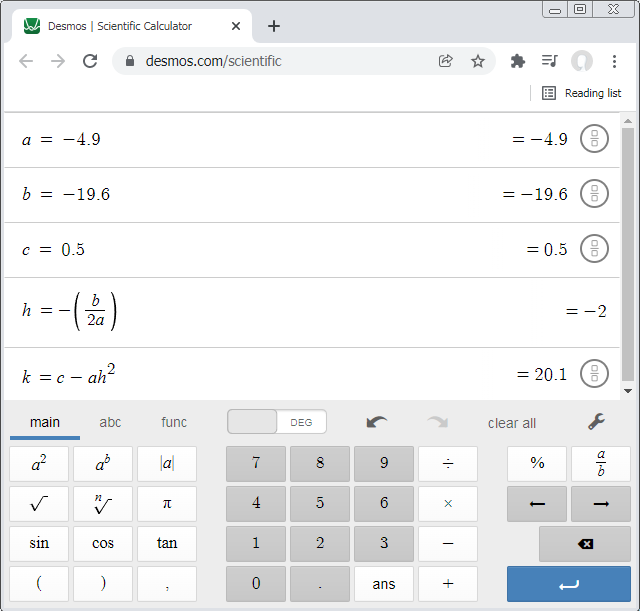The height and width of the screenshot is (611, 640).
Task: Click the right cursor arrow key
Action: tap(601, 504)
